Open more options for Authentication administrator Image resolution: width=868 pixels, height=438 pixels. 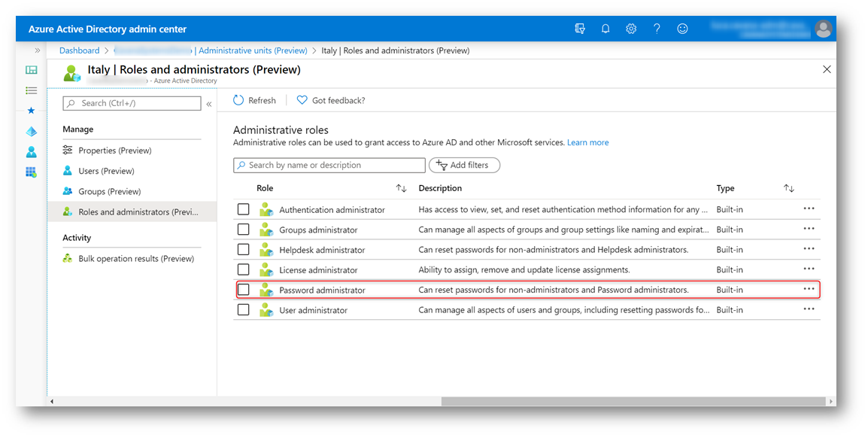click(x=809, y=208)
